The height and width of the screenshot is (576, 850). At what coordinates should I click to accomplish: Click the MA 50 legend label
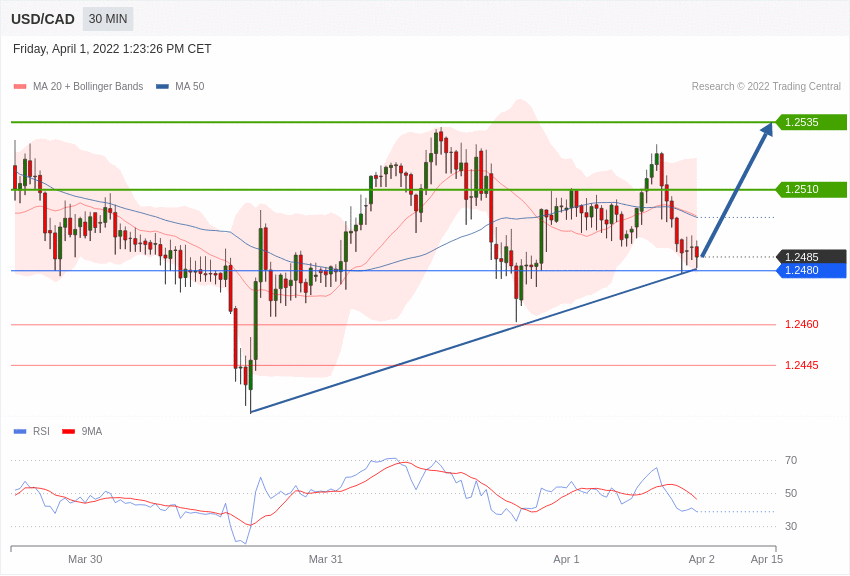pyautogui.click(x=190, y=87)
